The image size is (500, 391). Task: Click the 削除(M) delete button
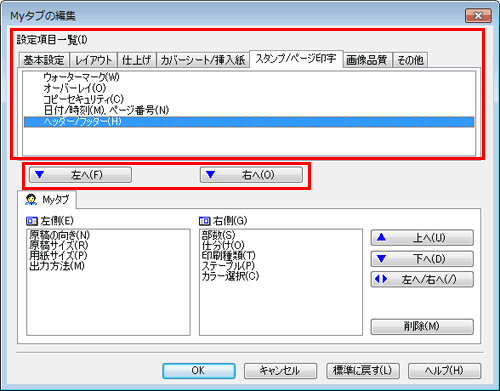click(x=422, y=327)
